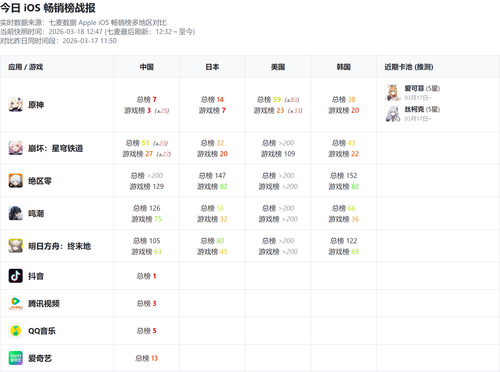
Task: Click the 绝区零 app icon
Action: pos(16,181)
